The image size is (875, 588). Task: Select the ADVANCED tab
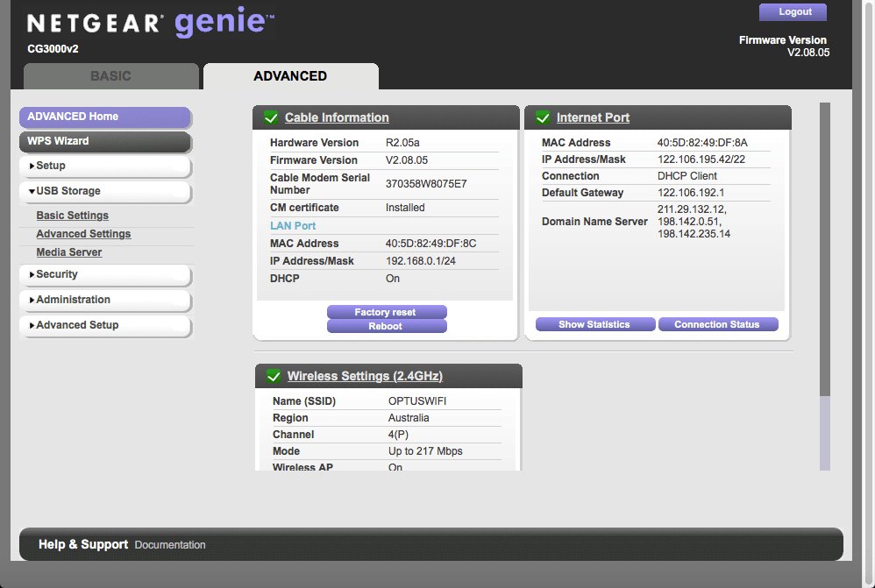tap(291, 76)
